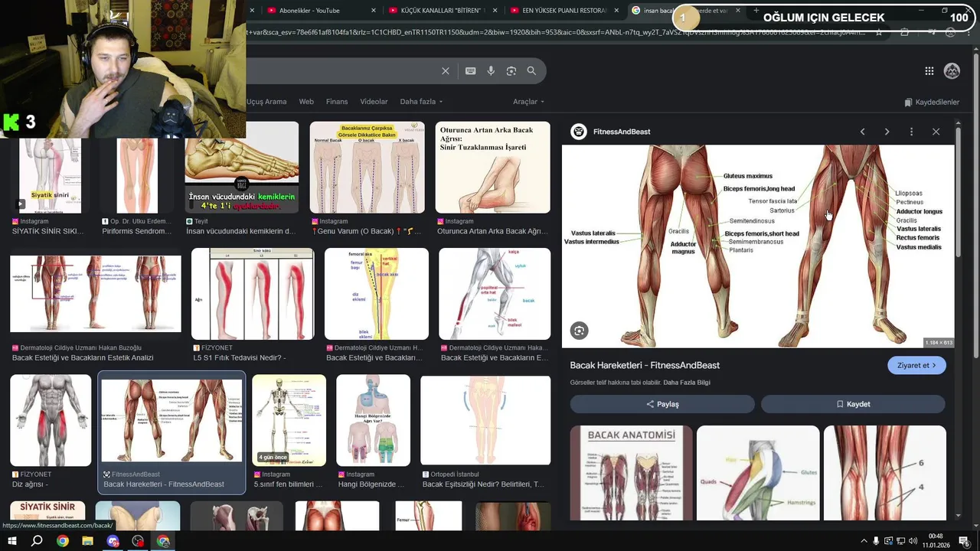This screenshot has height=551, width=980.
Task: Open the L5 S1 Fıtık Tedavisi thumbnail
Action: pos(253,294)
